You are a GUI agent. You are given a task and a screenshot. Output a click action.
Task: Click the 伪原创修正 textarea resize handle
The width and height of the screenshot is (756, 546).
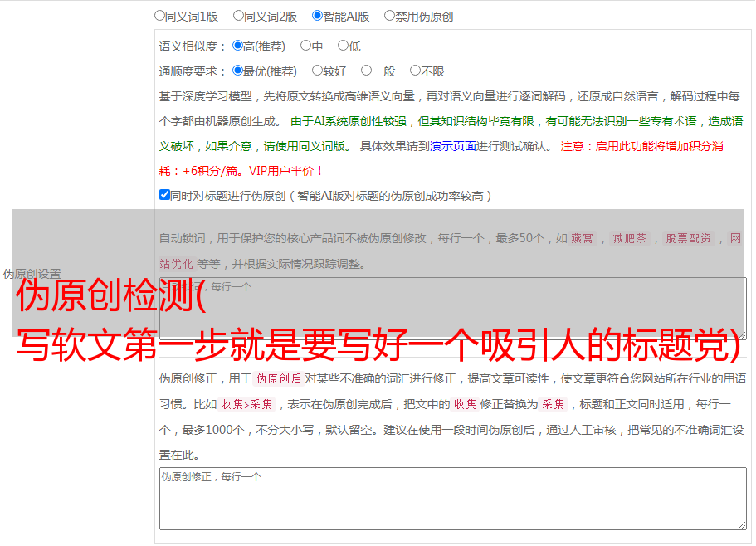[742, 526]
